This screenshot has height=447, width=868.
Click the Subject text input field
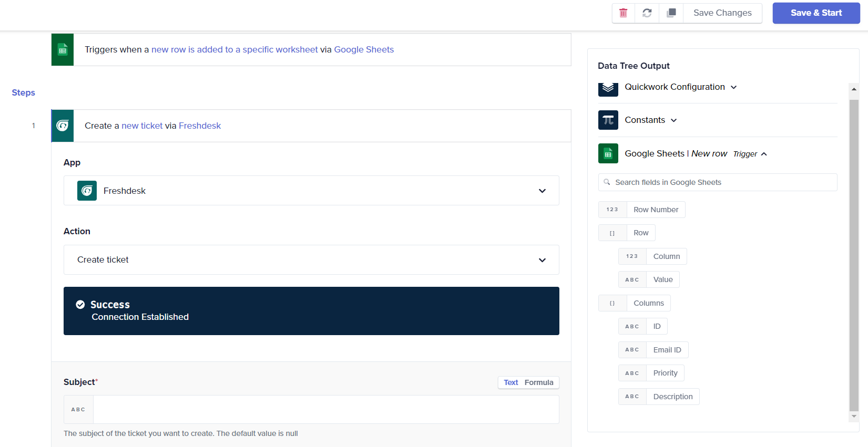(x=326, y=410)
